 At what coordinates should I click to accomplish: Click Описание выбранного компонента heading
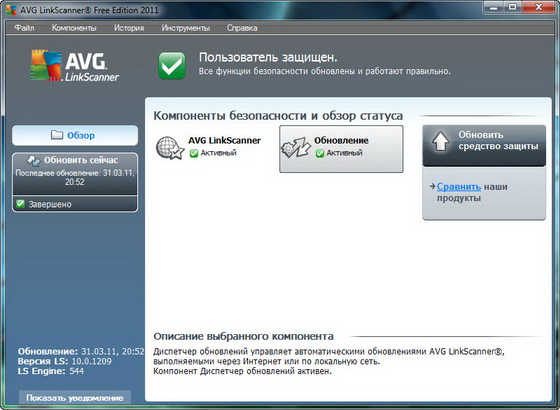point(243,336)
